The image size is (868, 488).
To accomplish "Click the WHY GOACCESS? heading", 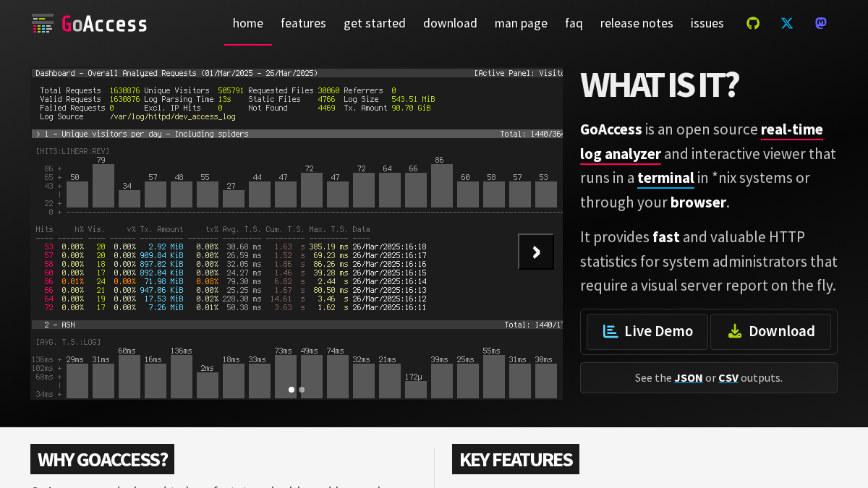I will (103, 459).
